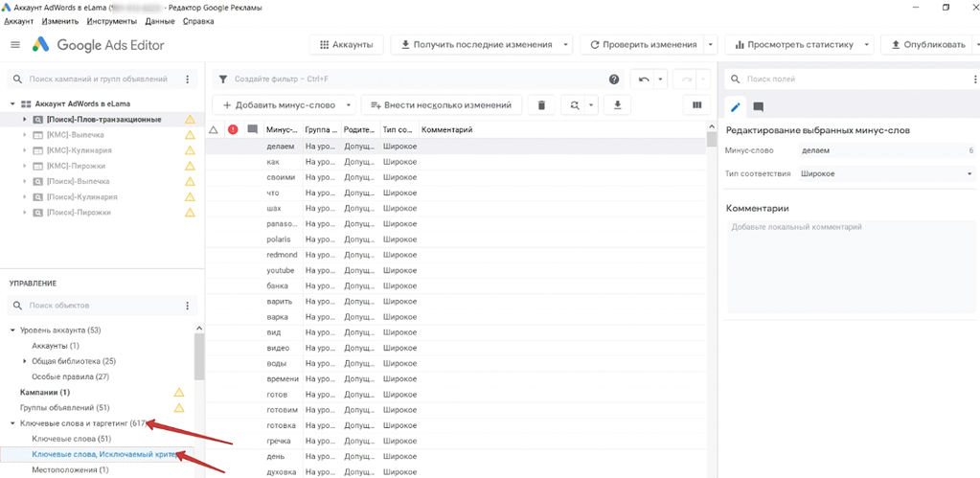Click the undo arrow icon
Image resolution: width=980 pixels, height=478 pixels.
[x=643, y=80]
